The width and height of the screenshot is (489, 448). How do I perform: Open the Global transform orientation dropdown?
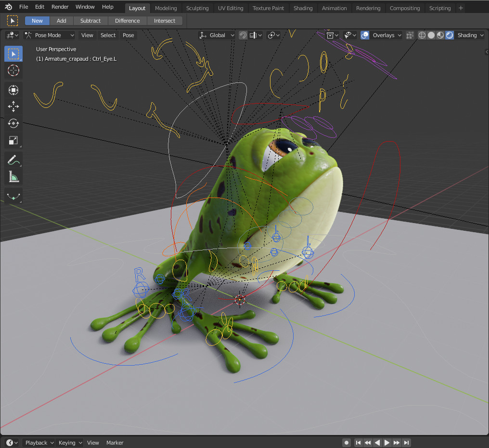(x=217, y=35)
